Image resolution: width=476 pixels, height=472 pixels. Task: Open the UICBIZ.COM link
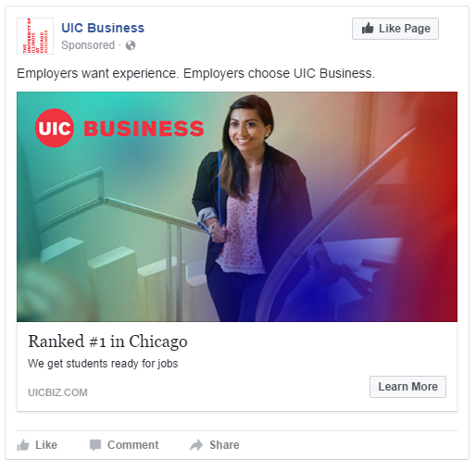(x=57, y=392)
